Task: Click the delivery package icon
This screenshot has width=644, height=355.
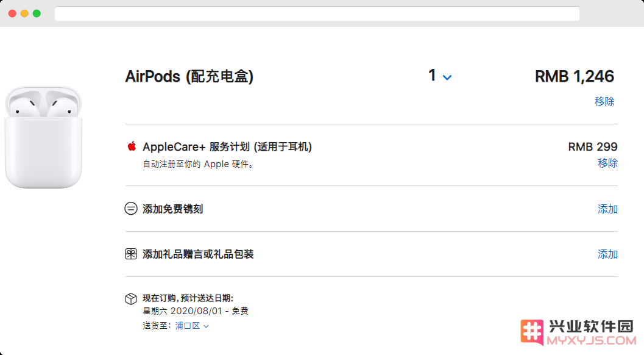Action: (131, 299)
